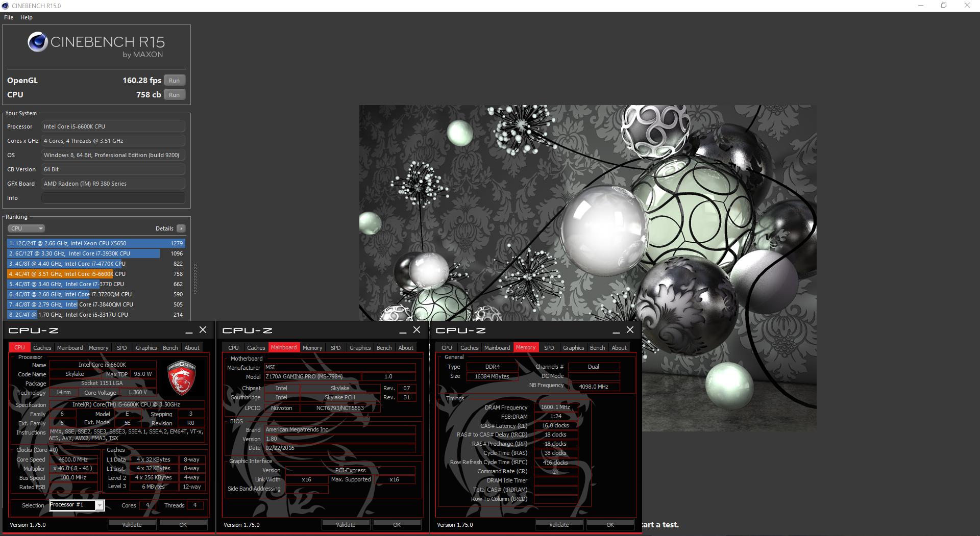
Task: Click Validate in first CPU-Z window
Action: coord(132,525)
